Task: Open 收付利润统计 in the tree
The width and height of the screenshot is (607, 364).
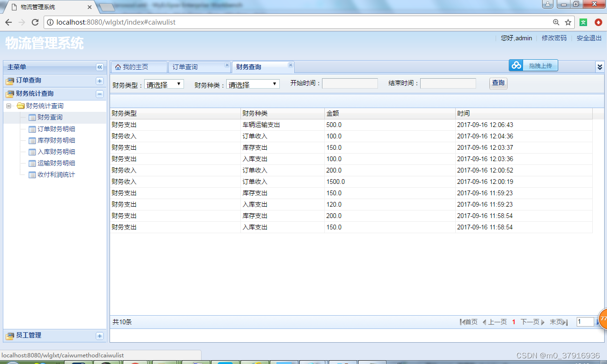Action: point(56,174)
